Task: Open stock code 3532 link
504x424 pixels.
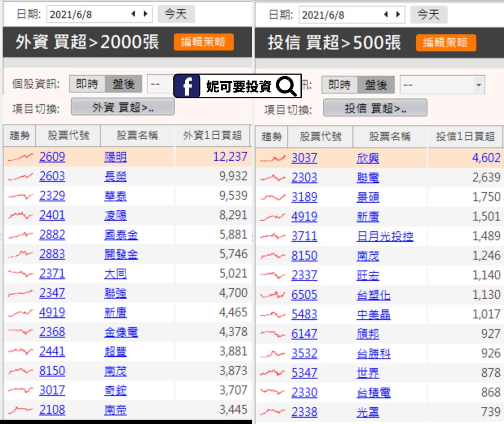Action: pos(304,353)
